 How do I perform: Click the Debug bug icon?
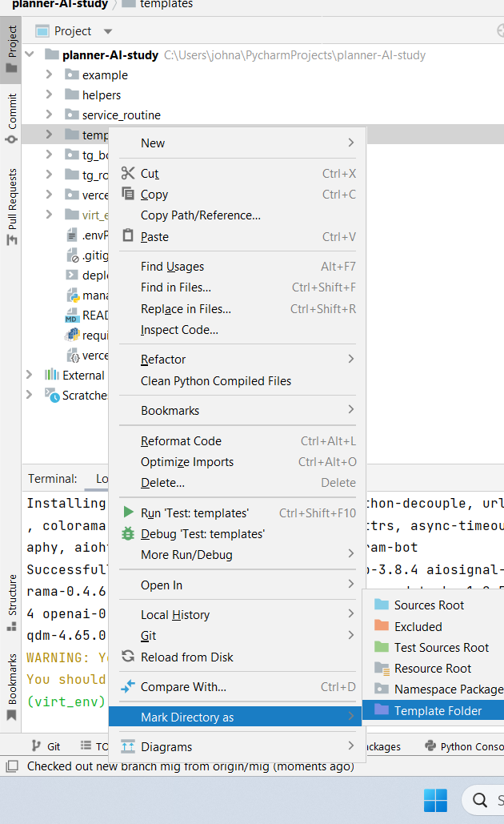[127, 533]
